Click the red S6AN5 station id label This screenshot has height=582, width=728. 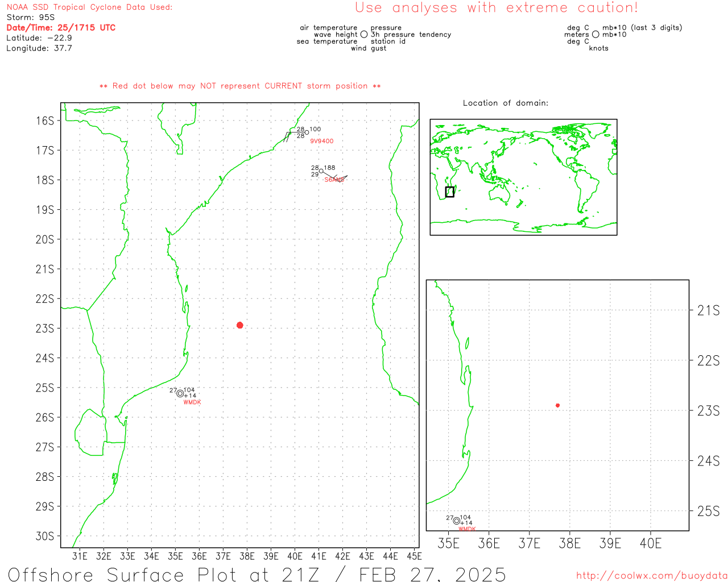point(334,180)
